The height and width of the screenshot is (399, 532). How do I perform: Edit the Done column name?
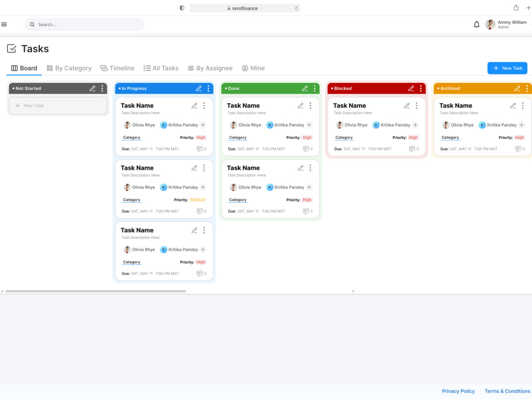point(305,88)
